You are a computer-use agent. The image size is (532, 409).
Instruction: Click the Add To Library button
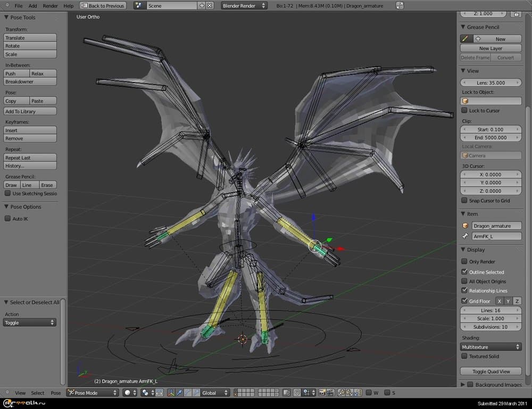point(30,111)
